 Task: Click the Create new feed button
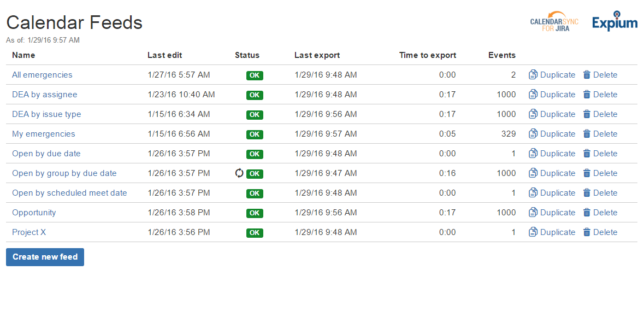click(x=45, y=257)
